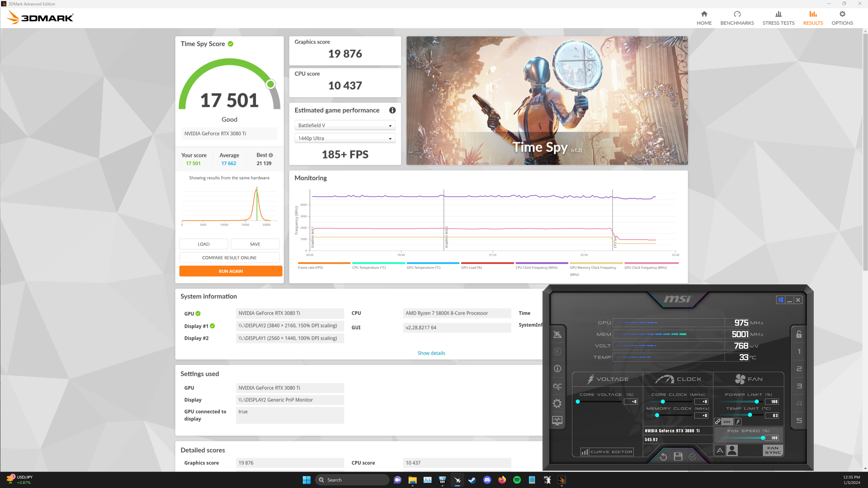This screenshot has width=868, height=488.
Task: Open the Battlefield V game dropdown
Action: tap(345, 125)
